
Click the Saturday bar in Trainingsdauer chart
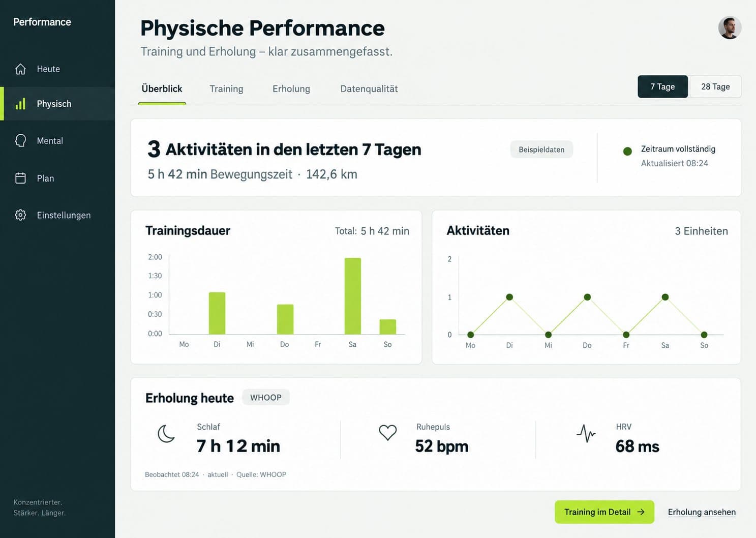(353, 296)
